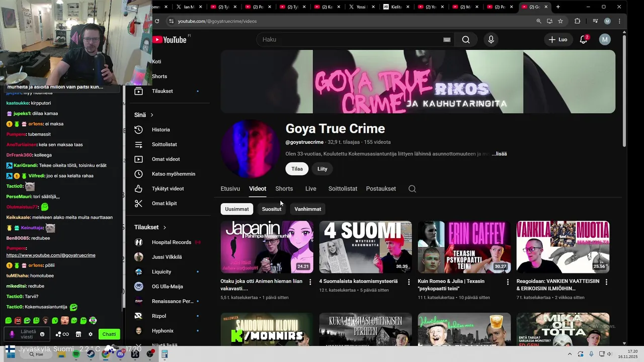Open Steam from the taskbar
This screenshot has height=362, width=644.
pyautogui.click(x=91, y=354)
